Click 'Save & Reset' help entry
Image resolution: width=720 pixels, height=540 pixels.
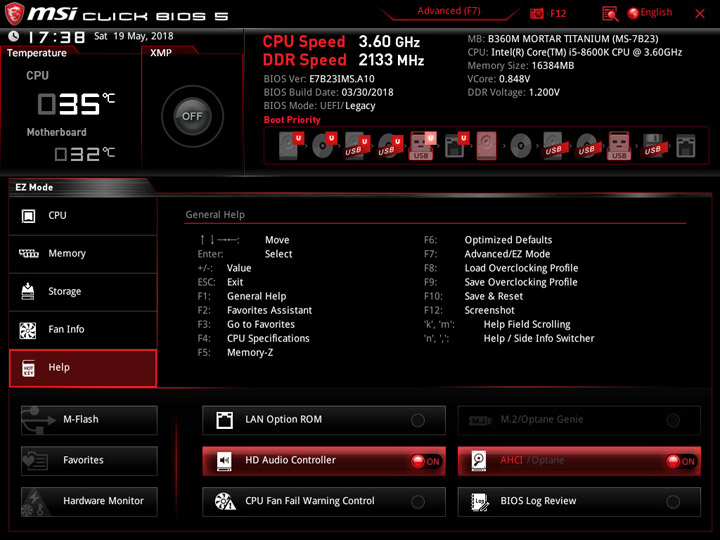tap(494, 297)
